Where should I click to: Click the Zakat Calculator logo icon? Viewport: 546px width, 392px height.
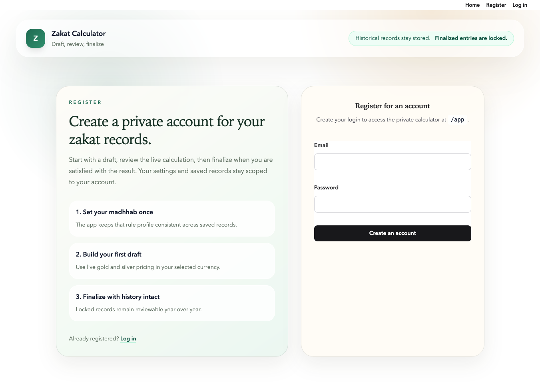pos(36,38)
